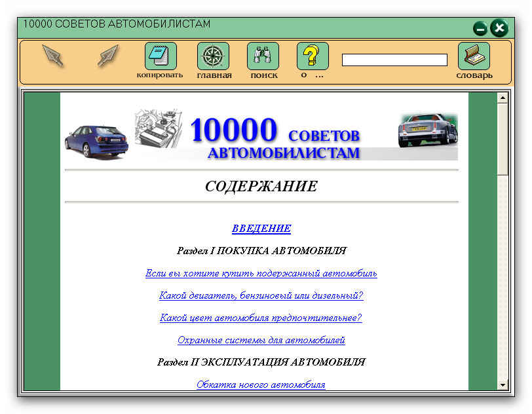Open the question mark about icon
This screenshot has height=414, width=532.
click(313, 56)
